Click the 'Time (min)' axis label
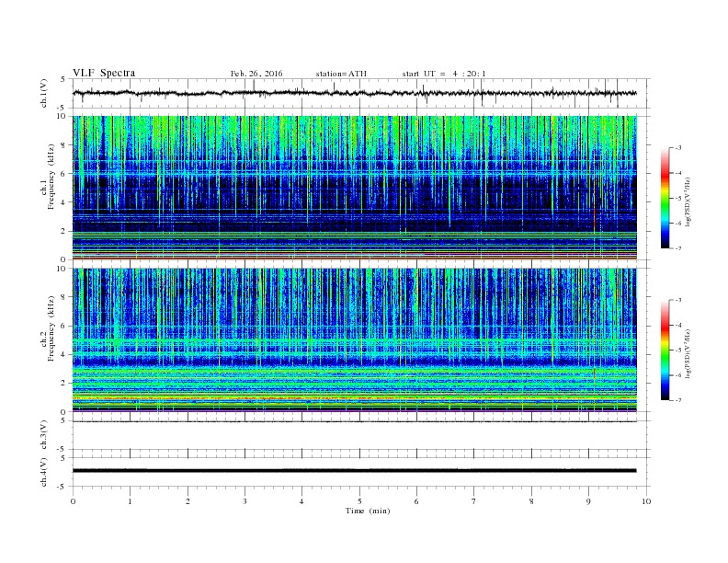Image resolution: width=728 pixels, height=563 pixels. pyautogui.click(x=368, y=511)
